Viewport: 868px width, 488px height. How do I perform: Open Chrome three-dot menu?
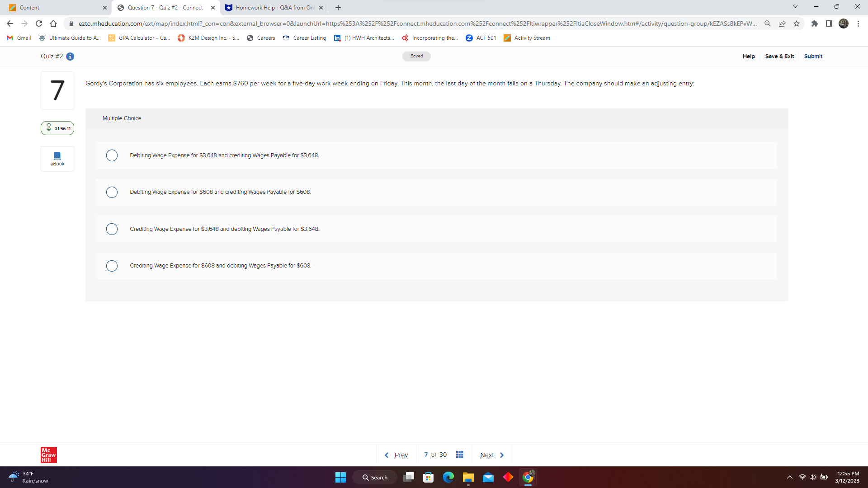tap(858, 23)
